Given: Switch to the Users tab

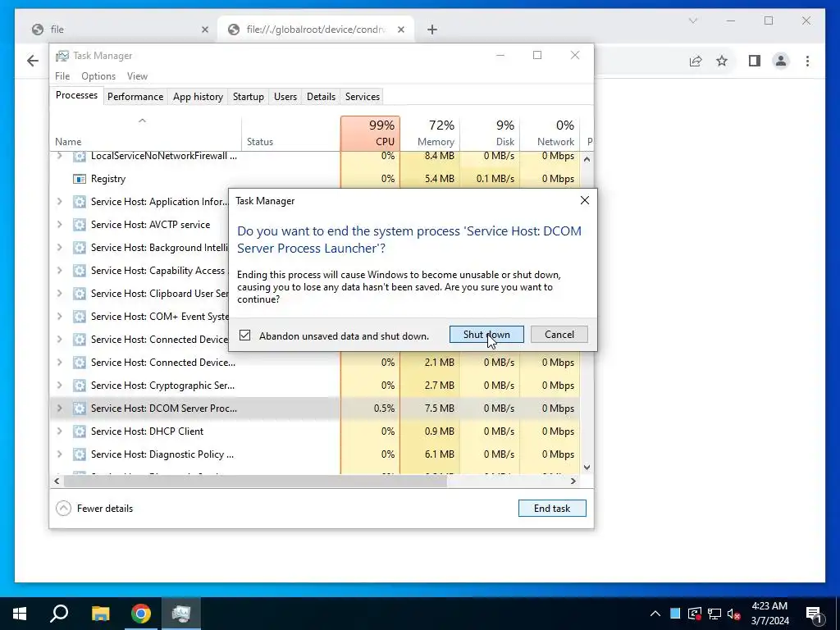Looking at the screenshot, I should coord(285,97).
